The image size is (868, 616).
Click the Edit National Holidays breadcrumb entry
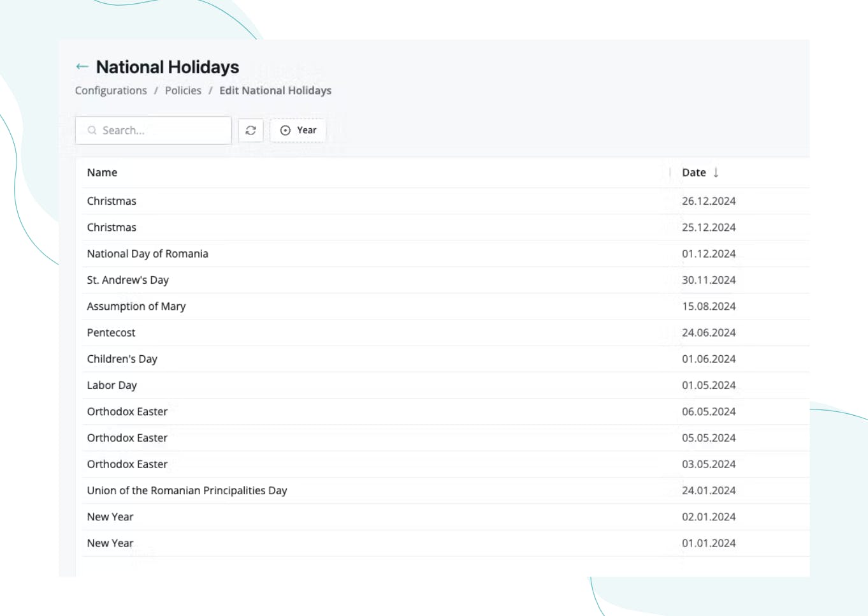click(x=276, y=91)
